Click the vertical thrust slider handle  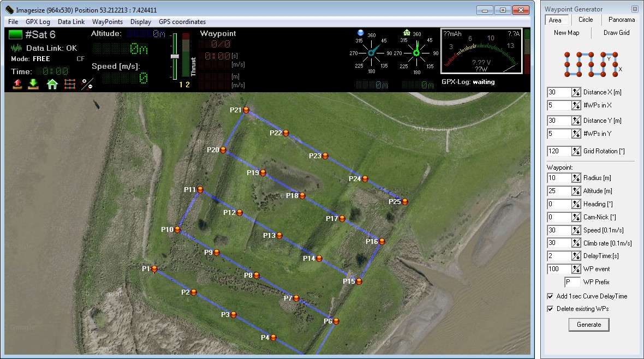tap(175, 56)
